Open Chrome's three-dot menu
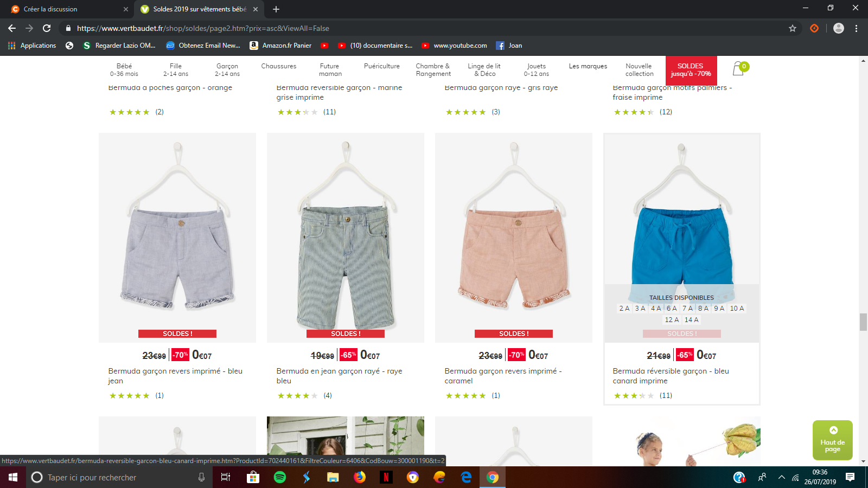 pos(856,28)
